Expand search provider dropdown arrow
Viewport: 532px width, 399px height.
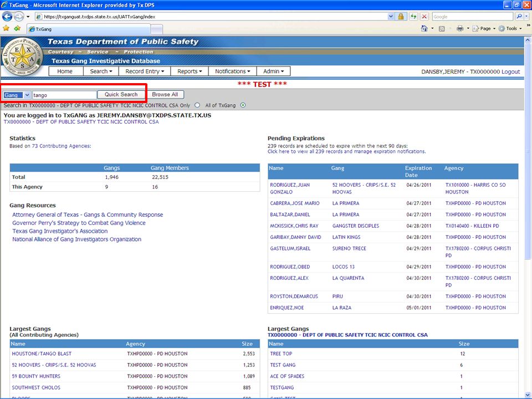pos(526,16)
